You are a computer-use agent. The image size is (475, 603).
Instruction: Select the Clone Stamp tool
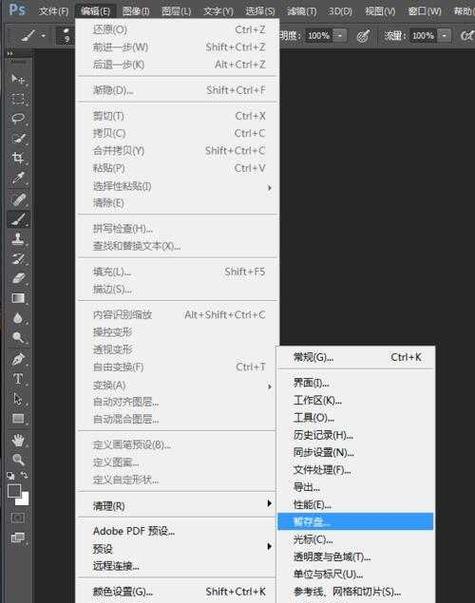18,238
